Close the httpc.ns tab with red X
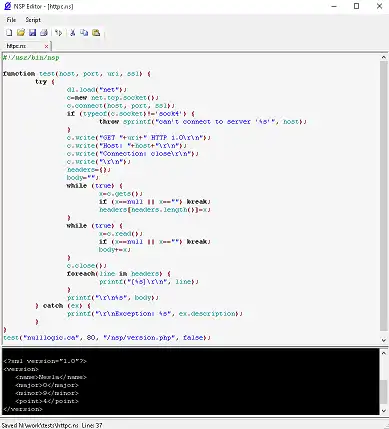This screenshot has width=389, height=429. pos(46,46)
